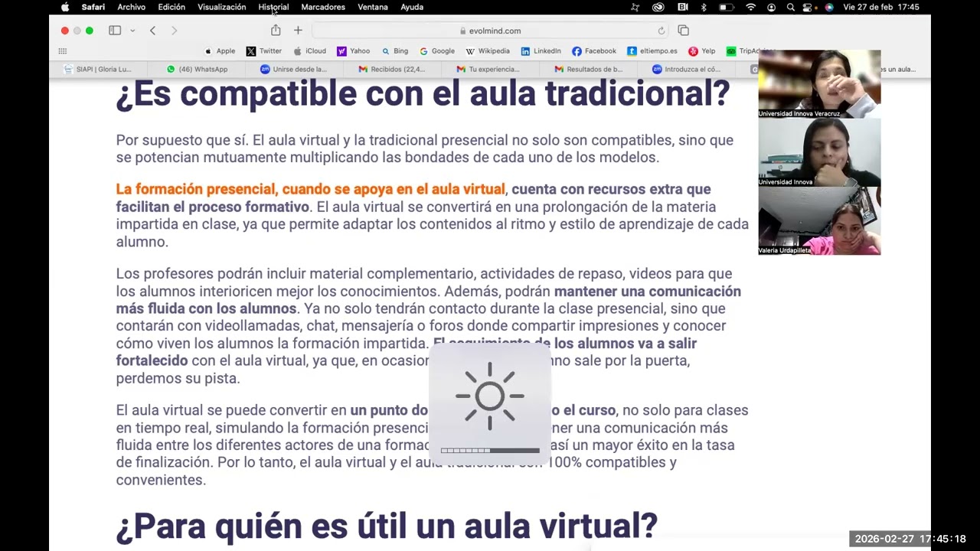Click the user account menu bar icon

(771, 7)
